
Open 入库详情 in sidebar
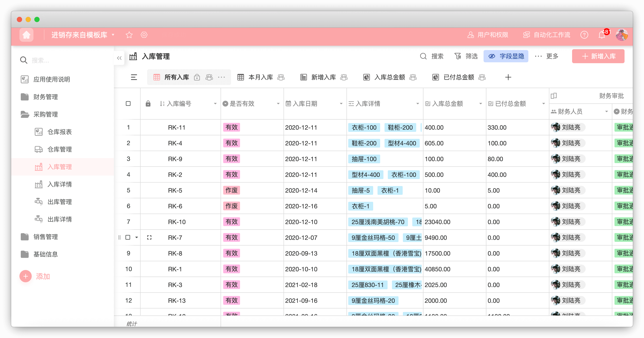(63, 185)
